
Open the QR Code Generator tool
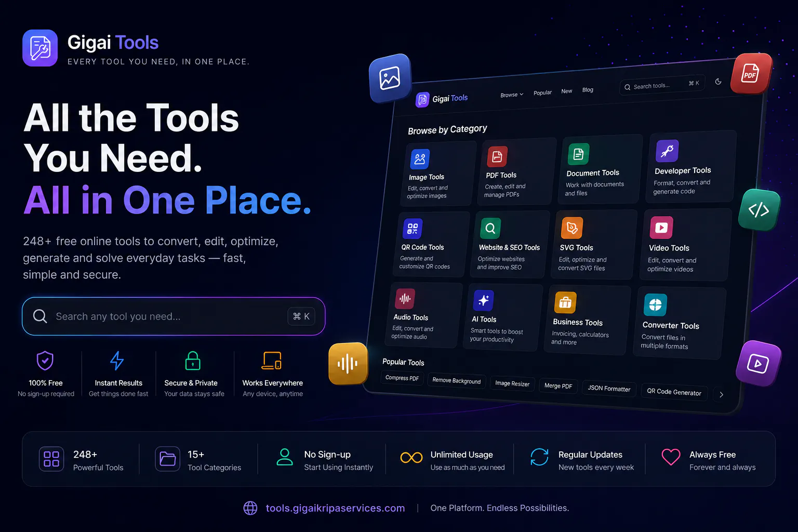pyautogui.click(x=674, y=392)
